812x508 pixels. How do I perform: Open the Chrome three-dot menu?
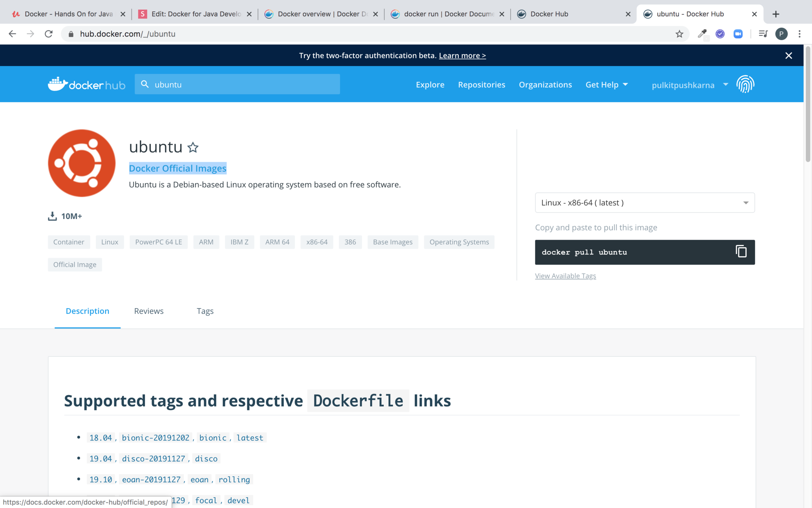(x=800, y=34)
